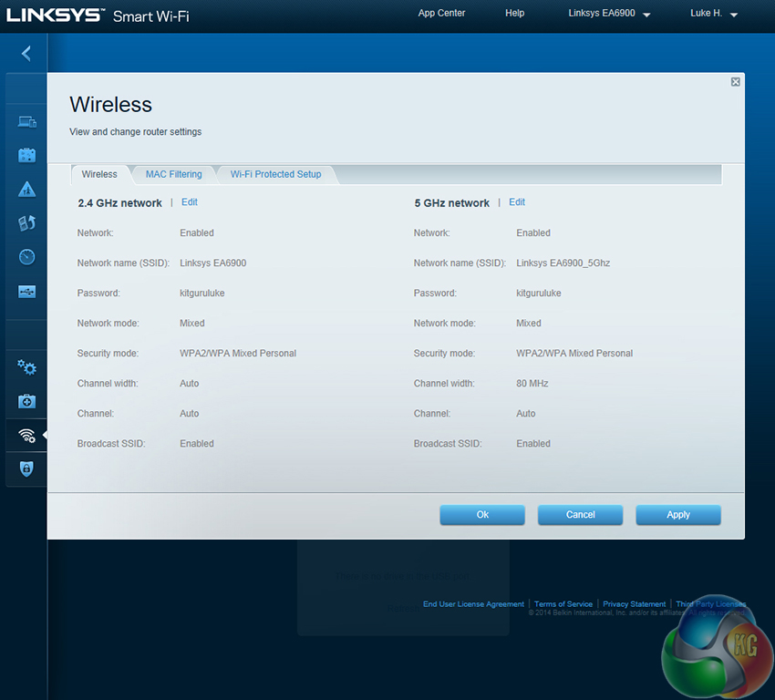This screenshot has height=700, width=775.
Task: Open the Device List sidebar icon
Action: [26, 121]
